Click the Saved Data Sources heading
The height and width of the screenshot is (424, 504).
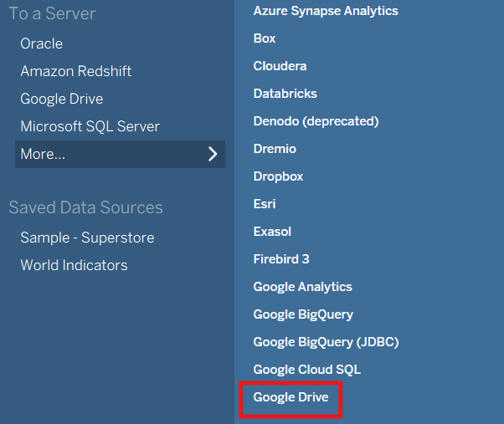pos(86,207)
